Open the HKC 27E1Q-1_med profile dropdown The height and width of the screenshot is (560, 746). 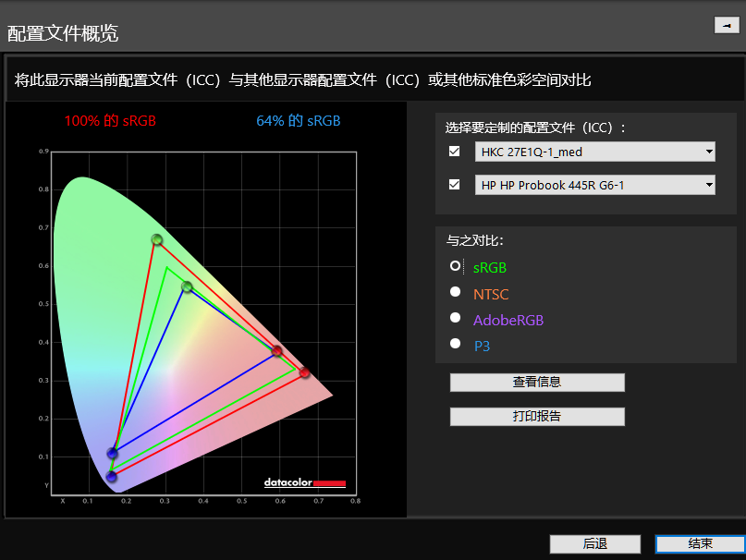coord(594,152)
